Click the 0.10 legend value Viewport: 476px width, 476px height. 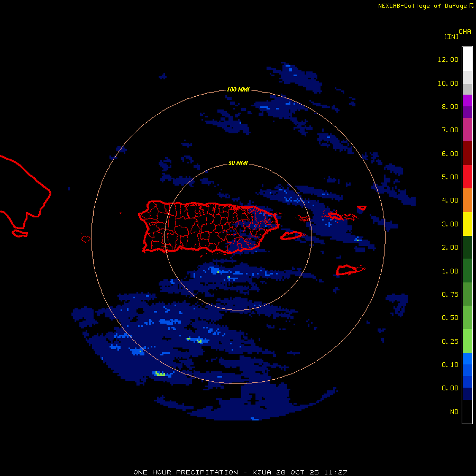coord(450,365)
